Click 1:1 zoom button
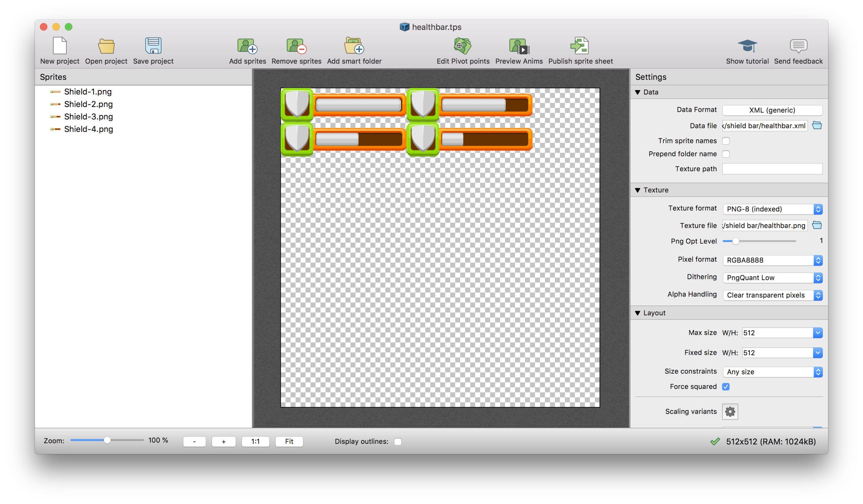This screenshot has width=863, height=504. click(x=255, y=441)
